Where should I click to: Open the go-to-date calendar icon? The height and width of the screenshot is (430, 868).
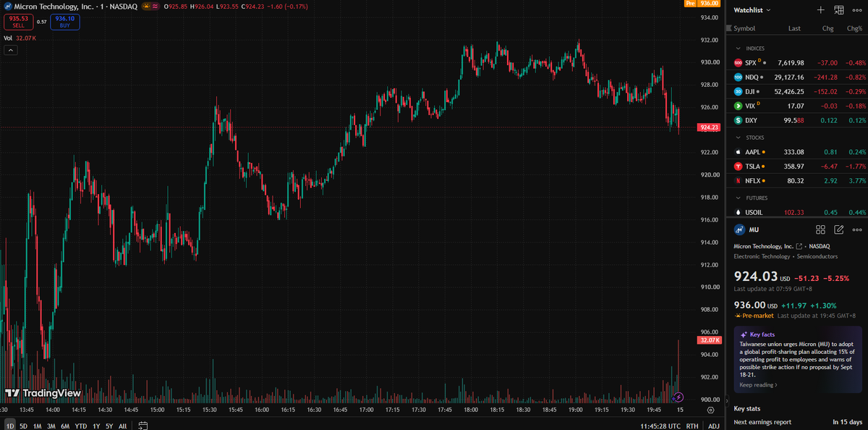point(143,426)
